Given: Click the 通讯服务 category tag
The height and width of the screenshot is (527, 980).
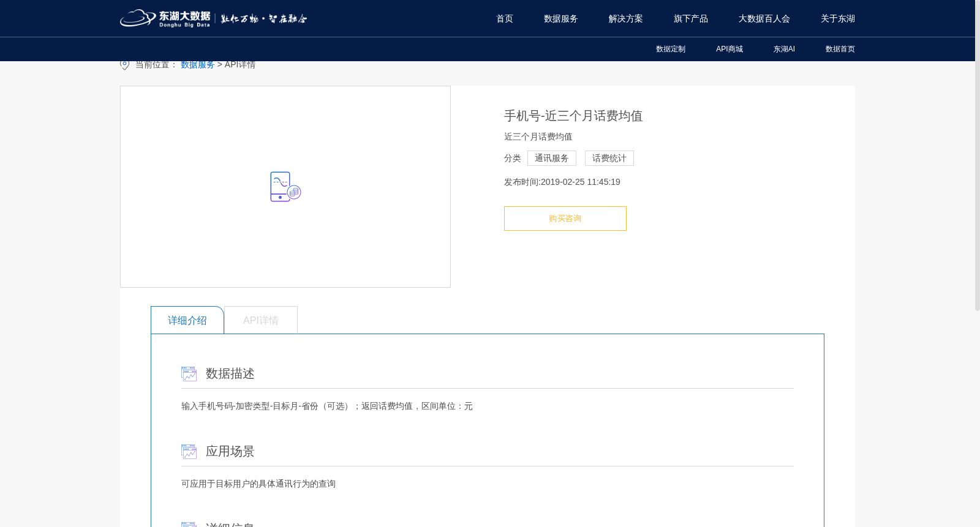Looking at the screenshot, I should coord(552,158).
